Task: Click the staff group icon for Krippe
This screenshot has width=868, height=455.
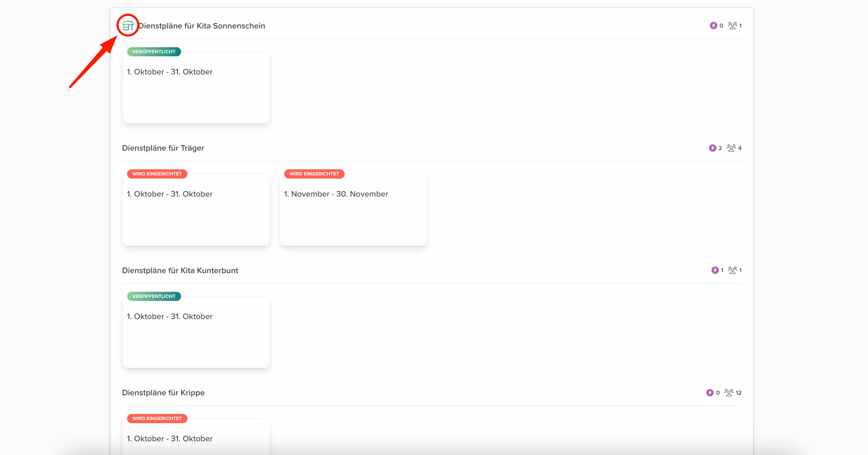Action: pos(729,393)
